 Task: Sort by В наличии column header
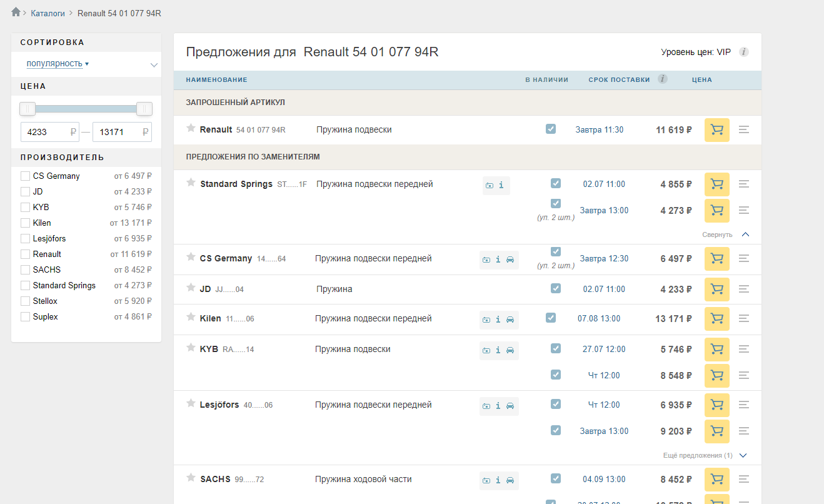[x=547, y=79]
